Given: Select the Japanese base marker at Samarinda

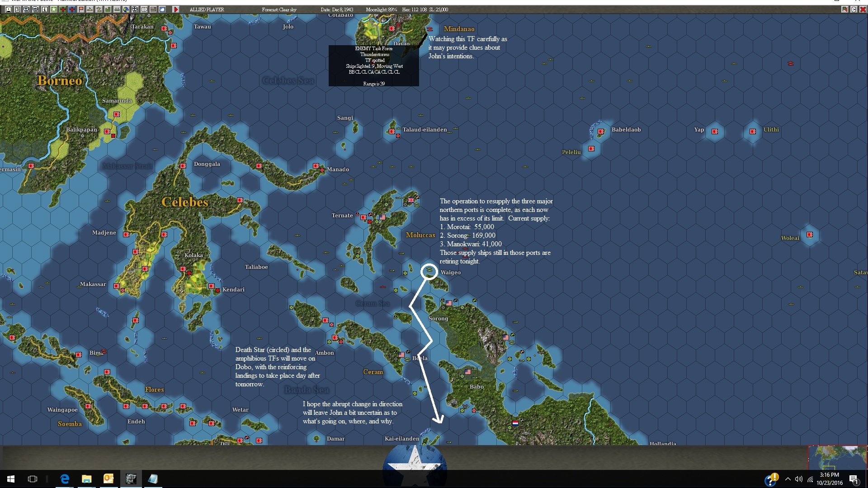Looking at the screenshot, I should pos(117,114).
